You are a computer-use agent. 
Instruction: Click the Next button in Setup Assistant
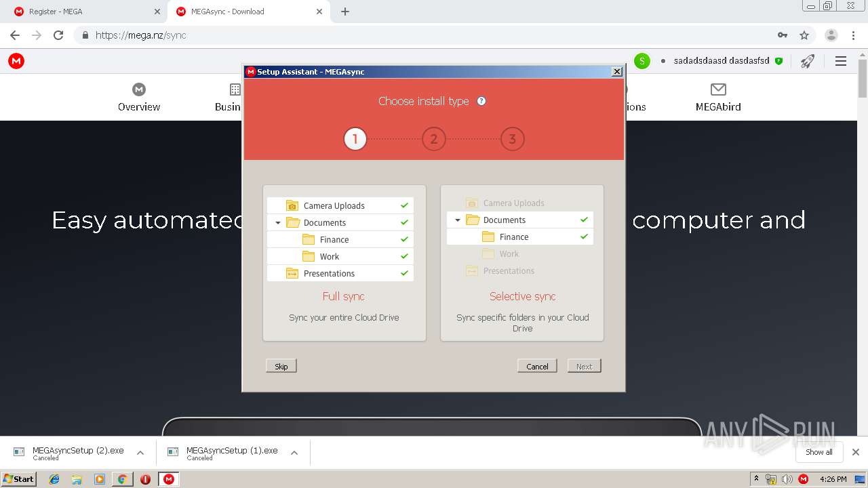585,366
